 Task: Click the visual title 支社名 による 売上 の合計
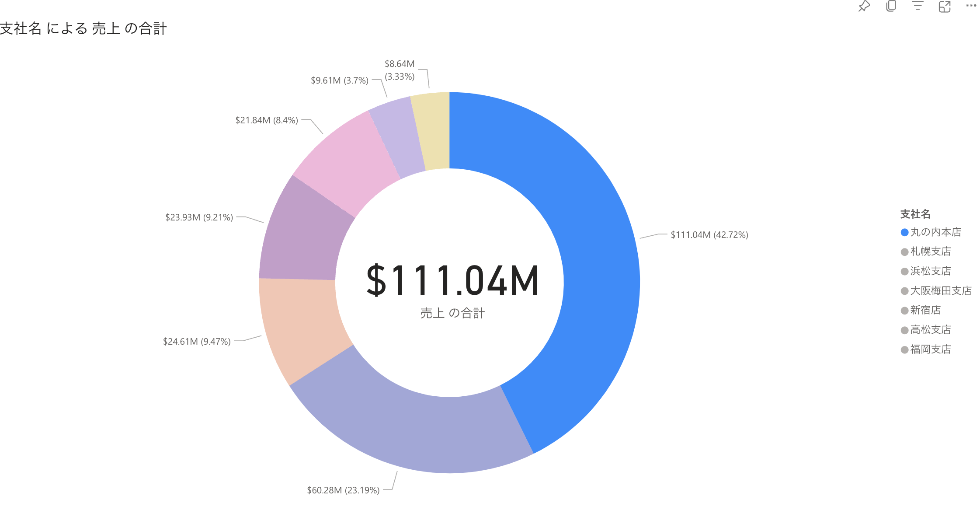pyautogui.click(x=83, y=28)
